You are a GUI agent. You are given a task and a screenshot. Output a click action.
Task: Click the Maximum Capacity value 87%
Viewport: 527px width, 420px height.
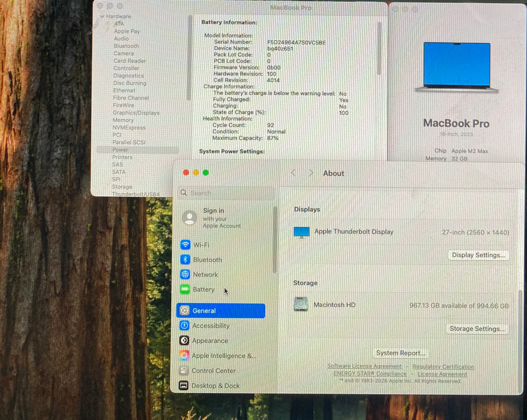point(273,138)
